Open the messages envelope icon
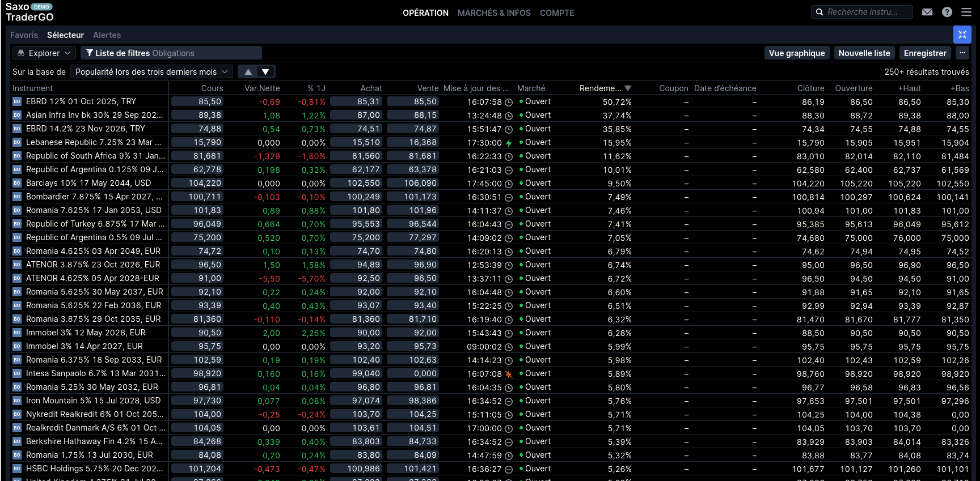The image size is (980, 481). click(x=927, y=12)
